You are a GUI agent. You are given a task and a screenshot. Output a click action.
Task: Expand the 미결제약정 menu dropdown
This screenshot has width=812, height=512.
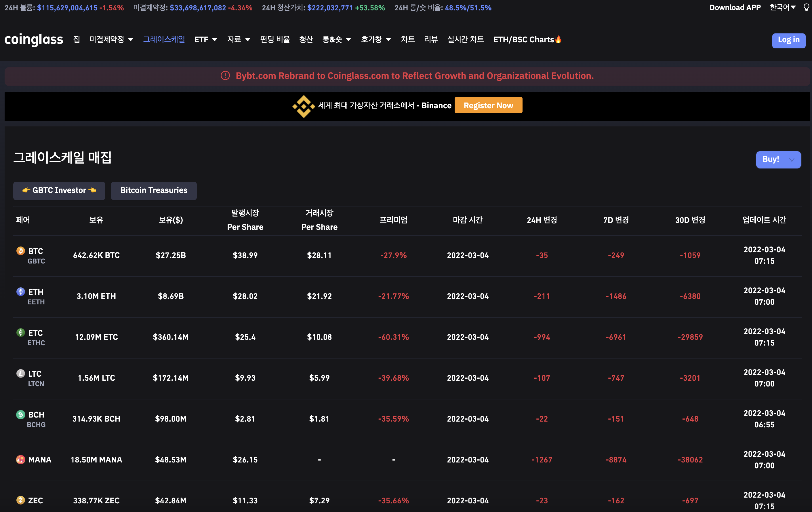[x=111, y=39]
